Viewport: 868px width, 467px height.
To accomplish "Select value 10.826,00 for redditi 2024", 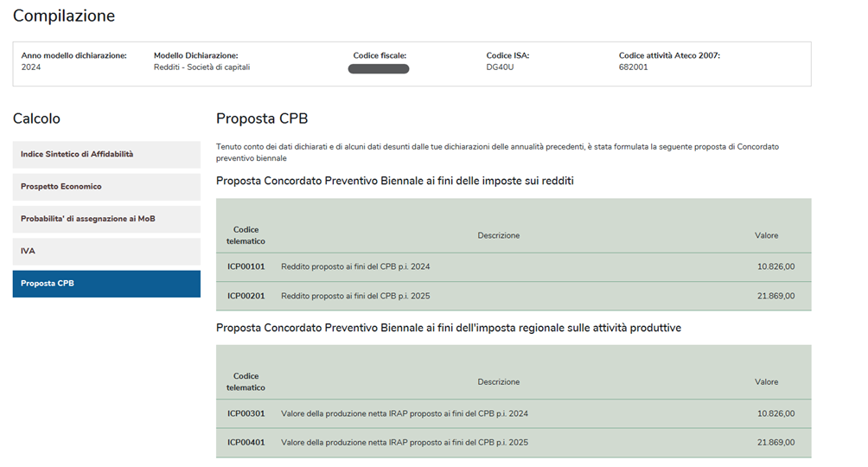I will tap(775, 266).
